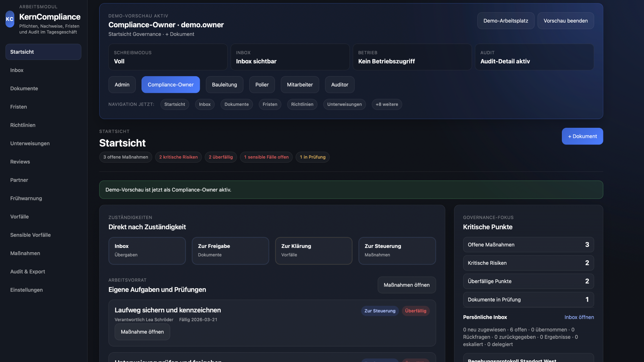The width and height of the screenshot is (644, 362).
Task: Open Fristen in the sidebar
Action: [19, 107]
